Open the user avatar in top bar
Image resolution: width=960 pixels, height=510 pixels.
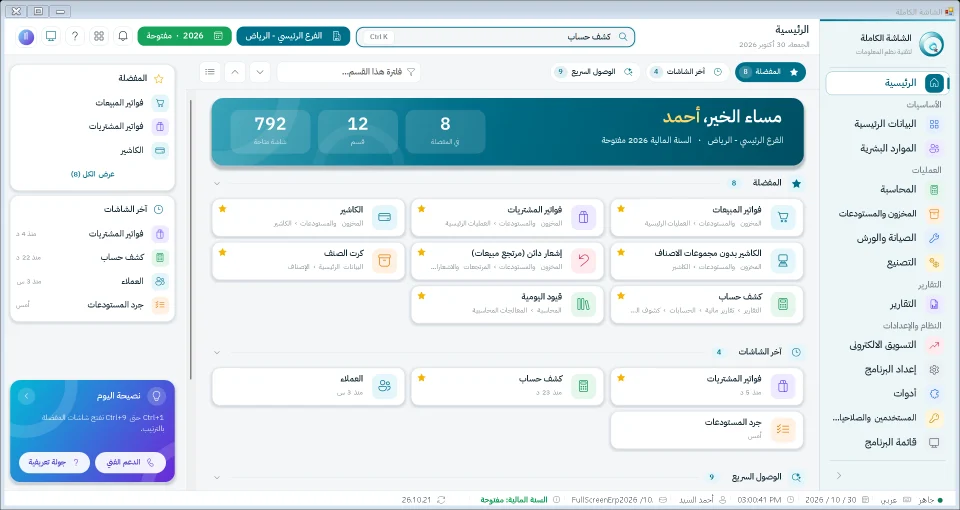26,36
